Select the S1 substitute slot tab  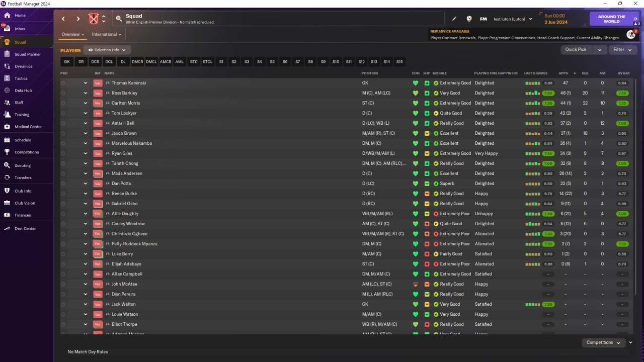click(221, 62)
